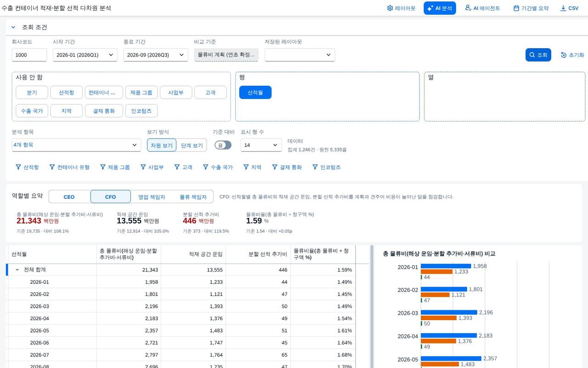Open the AI 에이전트 person icon
The width and height of the screenshot is (588, 368).
coord(468,8)
